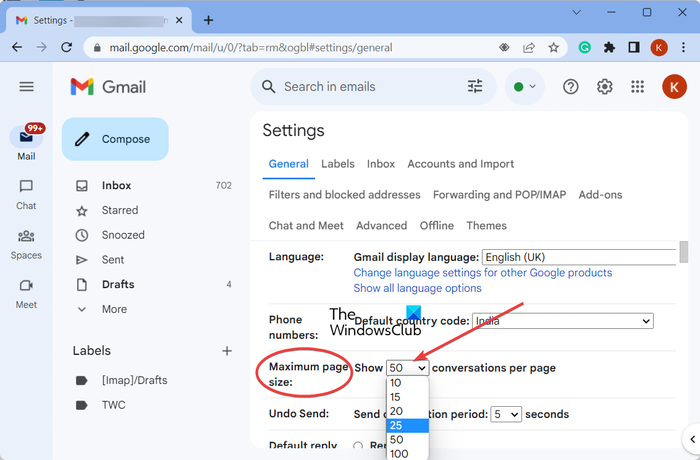The image size is (700, 460).
Task: Click the Search in emails field
Action: pos(371,87)
